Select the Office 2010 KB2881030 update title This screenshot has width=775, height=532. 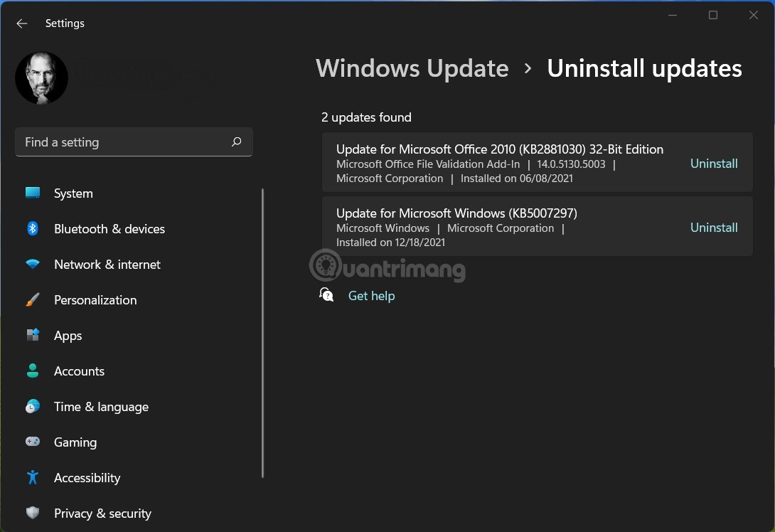(500, 149)
